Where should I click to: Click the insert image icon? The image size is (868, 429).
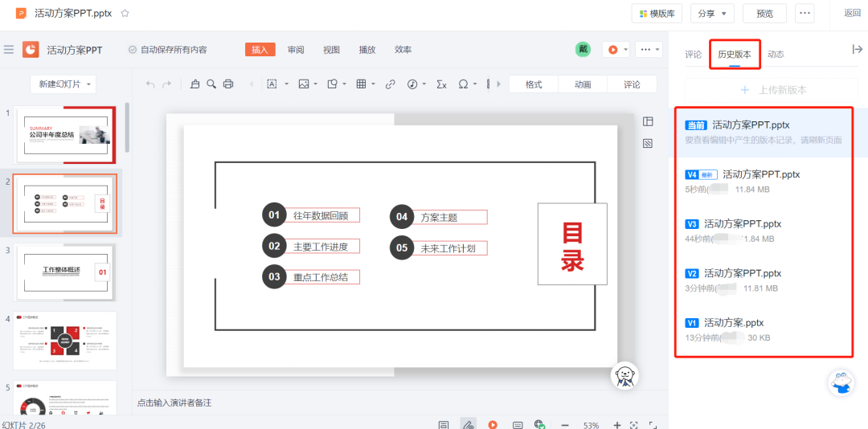pos(303,84)
